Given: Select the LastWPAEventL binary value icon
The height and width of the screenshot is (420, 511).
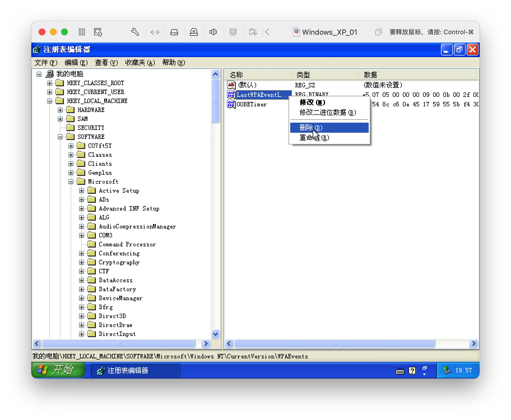Looking at the screenshot, I should point(231,95).
